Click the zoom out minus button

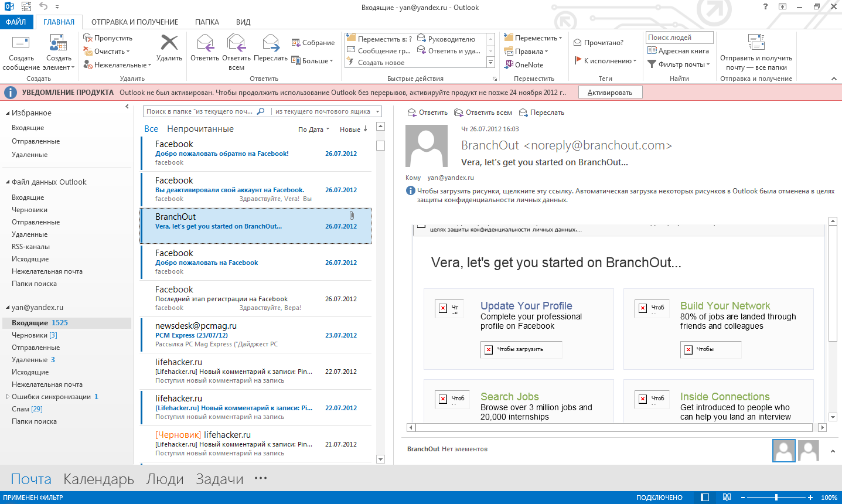(x=743, y=498)
